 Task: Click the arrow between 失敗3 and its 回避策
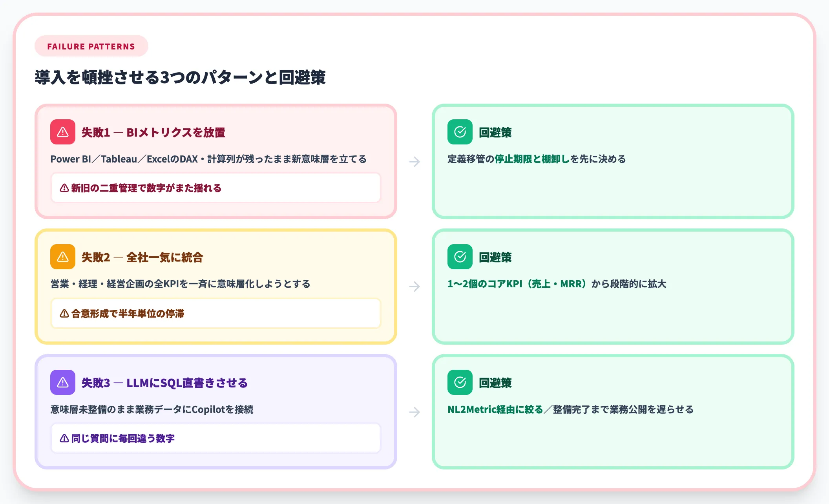click(414, 411)
